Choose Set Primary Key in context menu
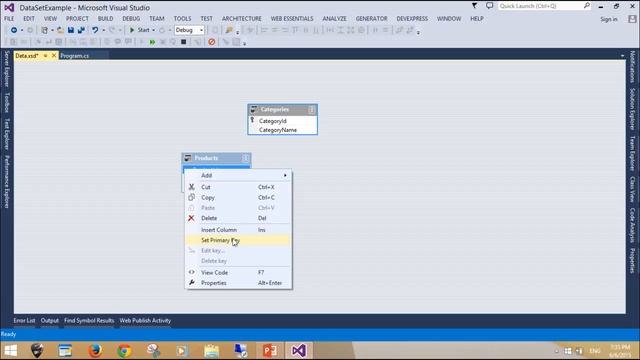 pyautogui.click(x=238, y=240)
